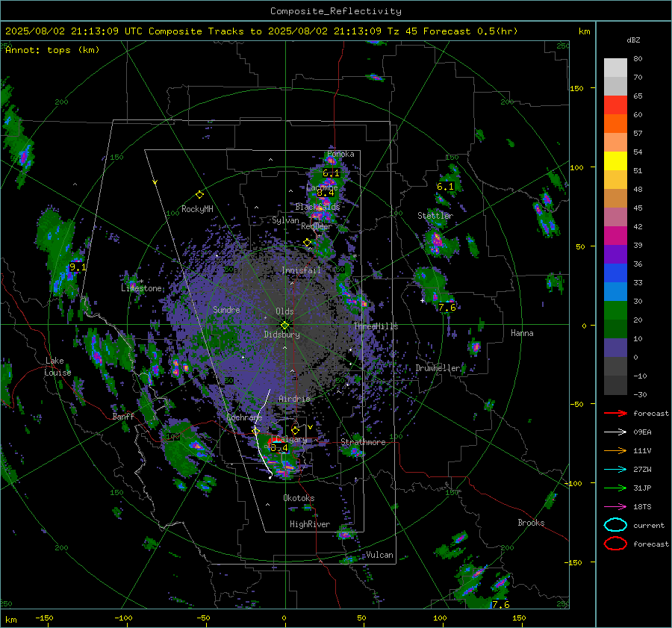Click the yellow diamond marker below Cochrane

pos(255,431)
